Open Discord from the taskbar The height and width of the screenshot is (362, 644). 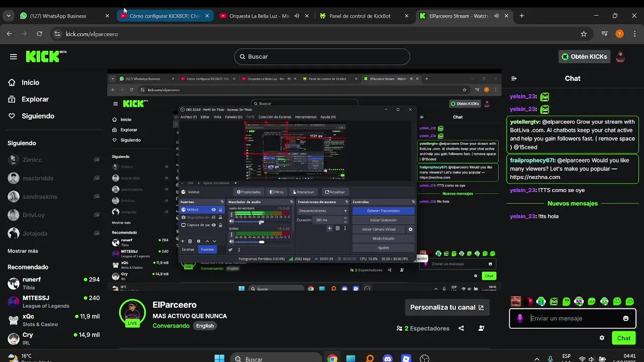coord(387,359)
